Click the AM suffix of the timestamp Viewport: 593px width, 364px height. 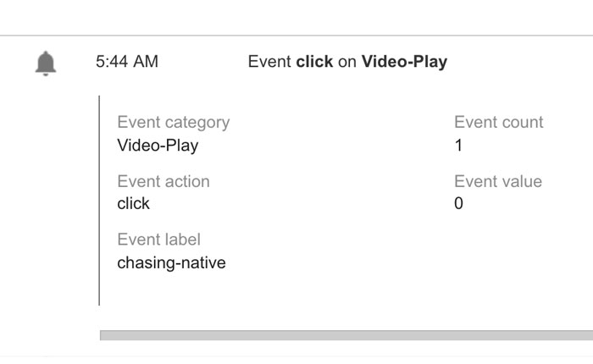click(146, 62)
